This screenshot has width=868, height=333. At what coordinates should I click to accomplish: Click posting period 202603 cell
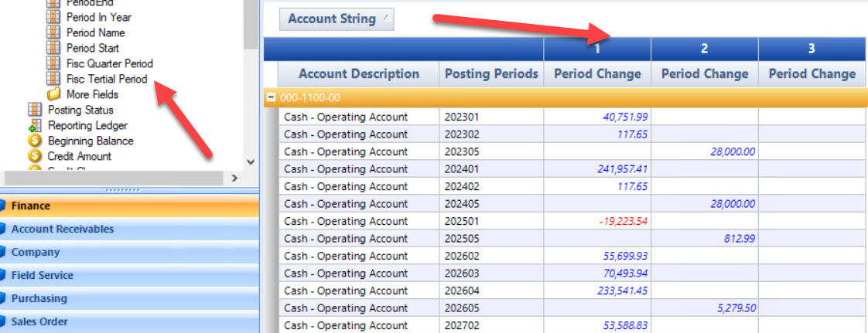[491, 274]
